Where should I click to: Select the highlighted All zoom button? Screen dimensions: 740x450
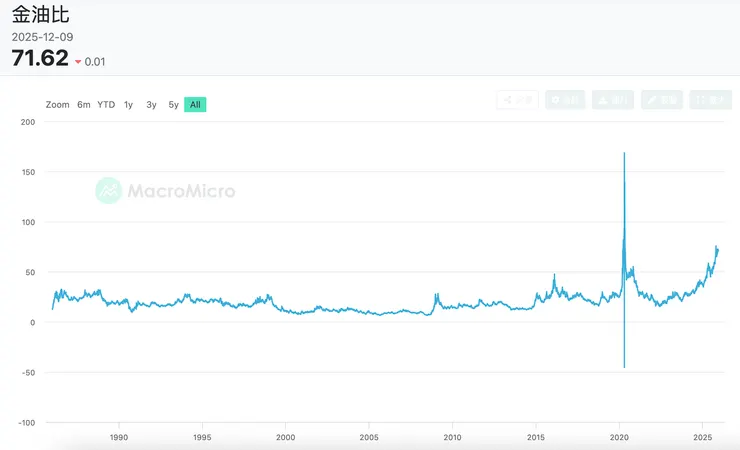click(195, 105)
